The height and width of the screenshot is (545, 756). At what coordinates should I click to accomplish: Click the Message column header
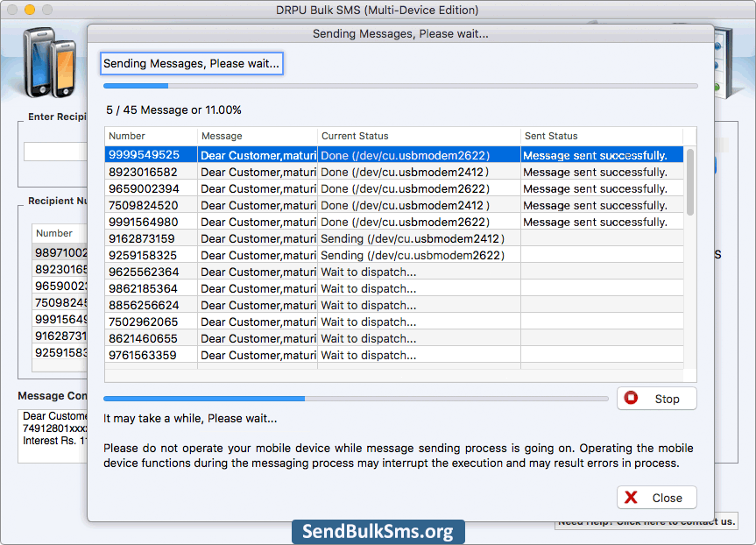258,136
